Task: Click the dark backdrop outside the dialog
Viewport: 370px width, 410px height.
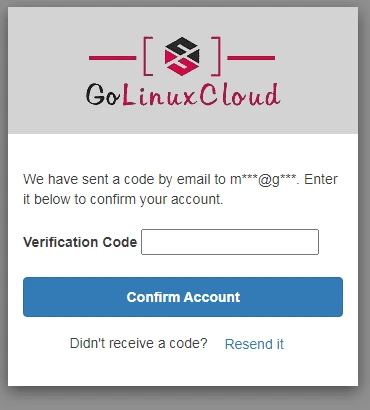Action: coord(364,200)
